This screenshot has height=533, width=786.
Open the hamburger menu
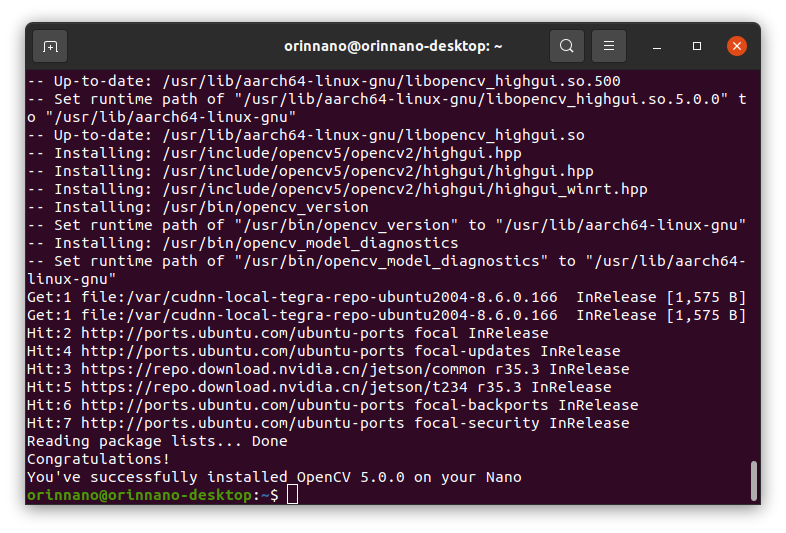[609, 46]
